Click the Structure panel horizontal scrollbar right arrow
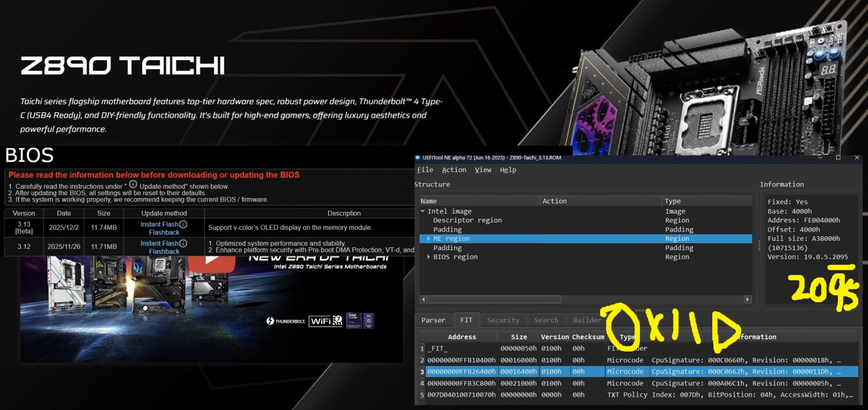Image resolution: width=868 pixels, height=410 pixels. pyautogui.click(x=747, y=299)
